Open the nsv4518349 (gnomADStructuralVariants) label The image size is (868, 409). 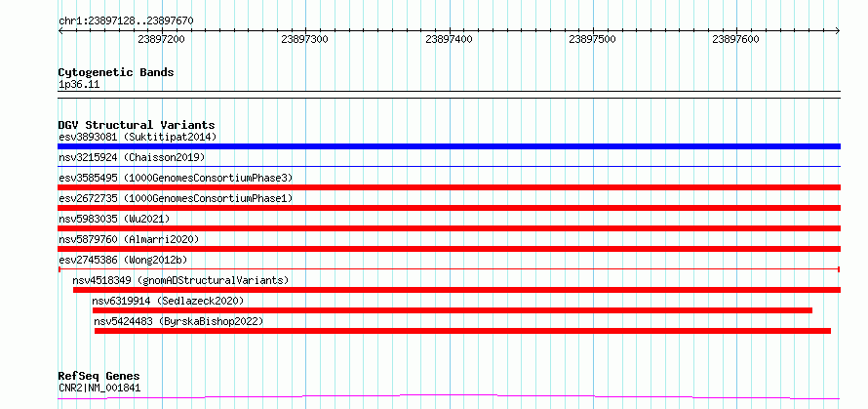(x=181, y=280)
